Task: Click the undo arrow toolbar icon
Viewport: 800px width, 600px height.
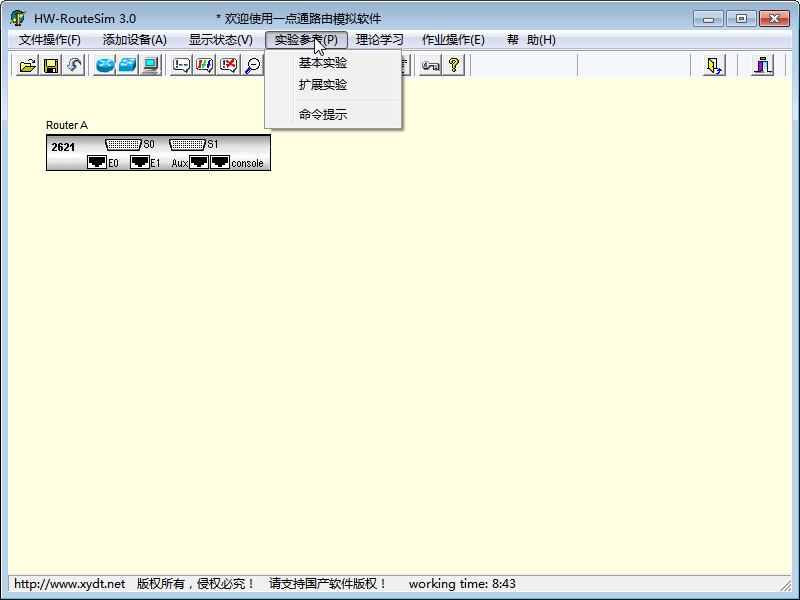Action: point(74,65)
